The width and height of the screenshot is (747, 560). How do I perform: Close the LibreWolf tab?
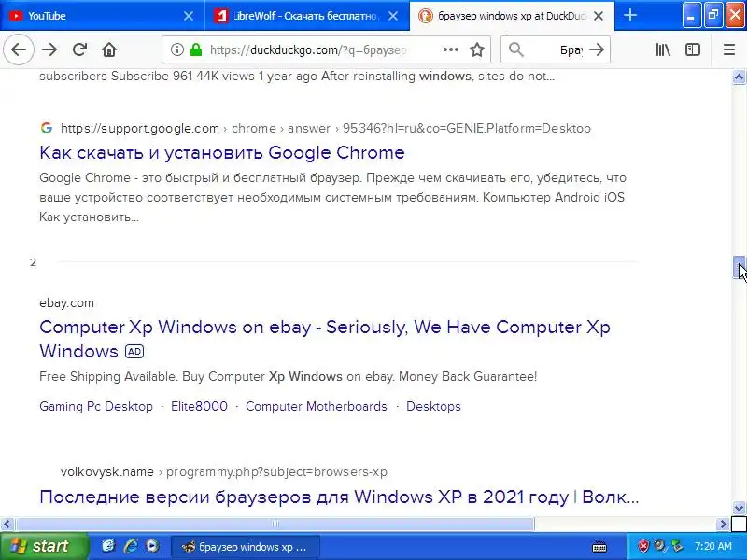tap(393, 16)
